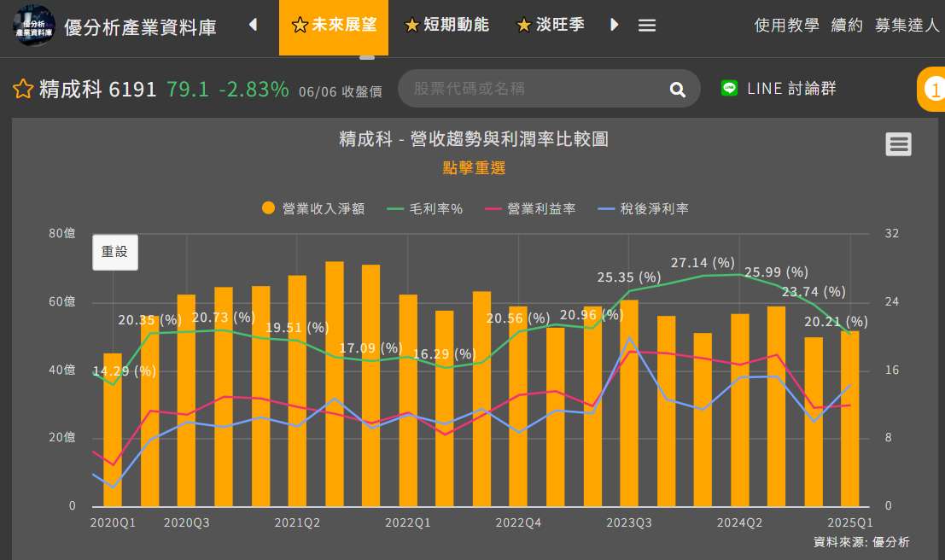
Task: Click the 14.29 (%) data label
Action: [124, 371]
